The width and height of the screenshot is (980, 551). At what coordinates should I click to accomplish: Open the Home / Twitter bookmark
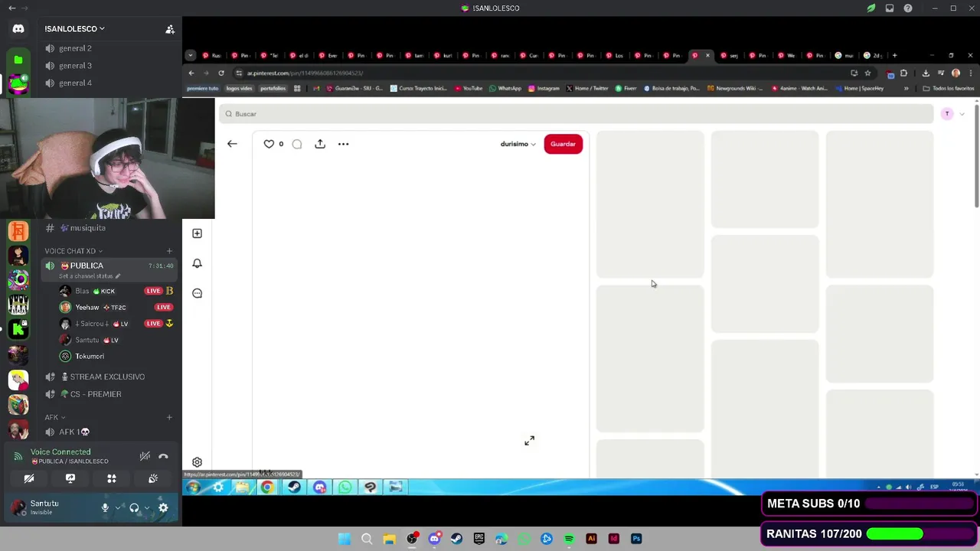coord(586,88)
